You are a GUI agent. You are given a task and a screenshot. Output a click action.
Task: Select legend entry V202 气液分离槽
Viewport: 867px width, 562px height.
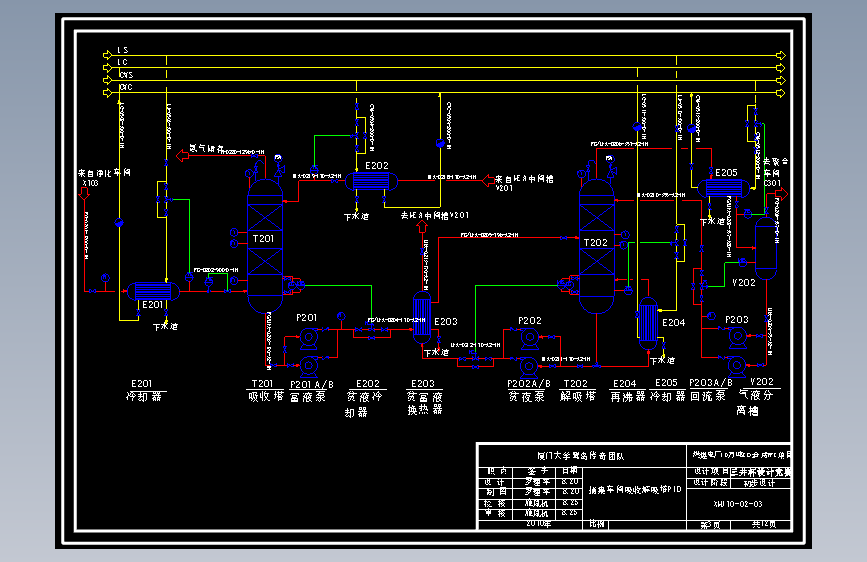(756, 396)
